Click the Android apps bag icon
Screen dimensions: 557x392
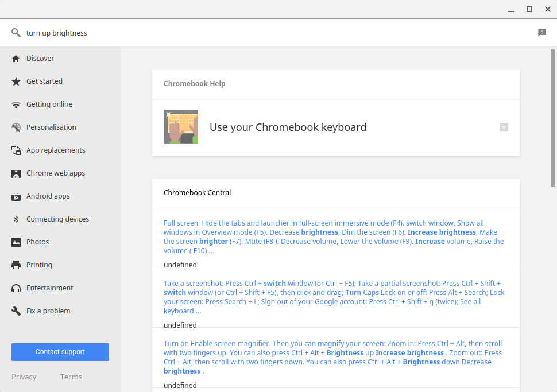(x=16, y=196)
